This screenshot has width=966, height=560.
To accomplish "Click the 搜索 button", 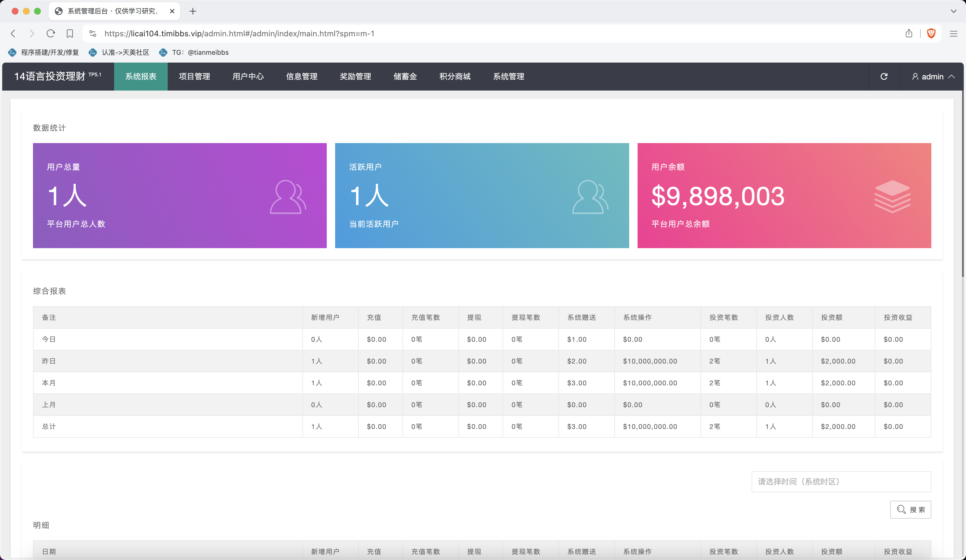I will (911, 509).
